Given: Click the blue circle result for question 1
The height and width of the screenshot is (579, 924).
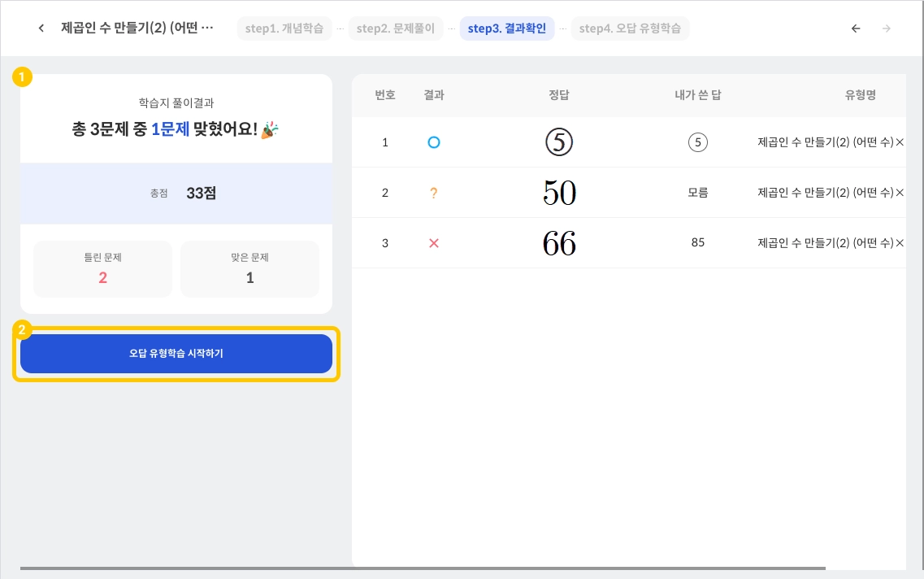Looking at the screenshot, I should (x=433, y=142).
